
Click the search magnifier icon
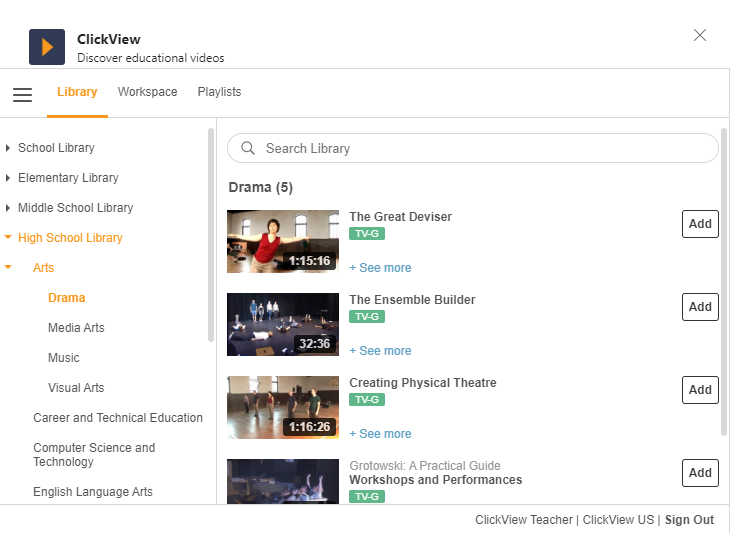click(x=248, y=148)
